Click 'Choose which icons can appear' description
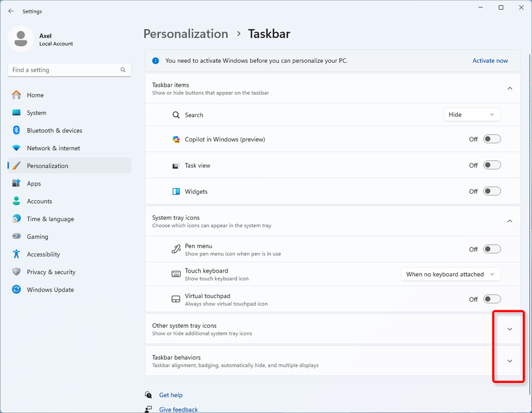 tap(212, 226)
